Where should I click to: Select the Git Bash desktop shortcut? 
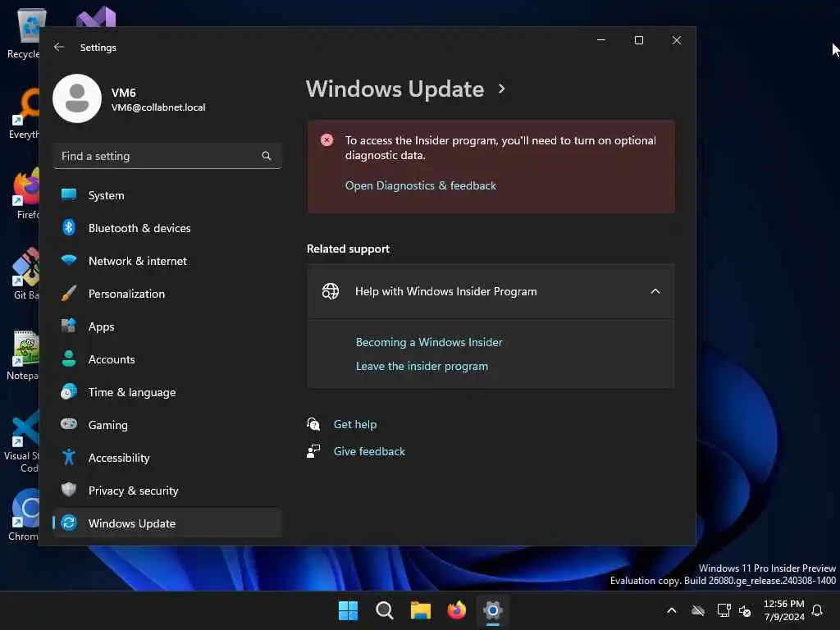click(x=25, y=273)
